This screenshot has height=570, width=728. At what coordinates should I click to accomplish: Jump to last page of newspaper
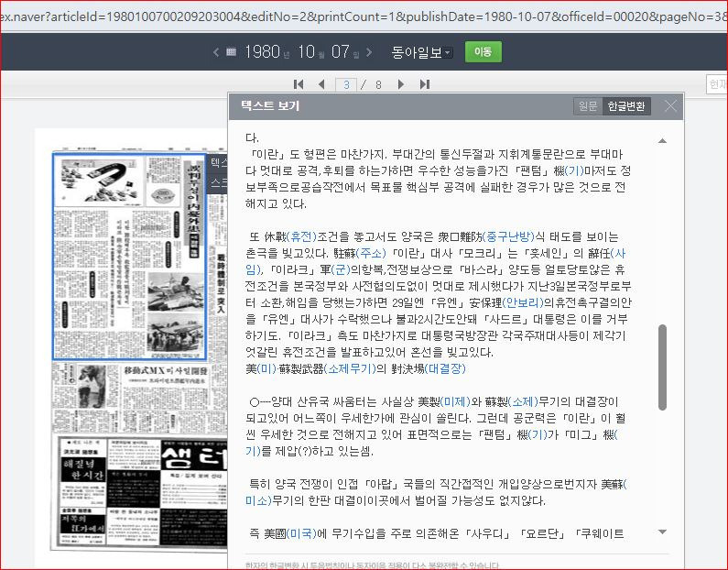pyautogui.click(x=424, y=84)
